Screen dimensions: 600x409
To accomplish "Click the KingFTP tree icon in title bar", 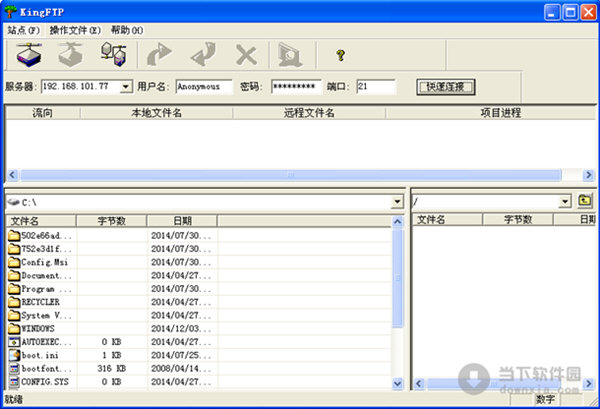I will pos(10,11).
